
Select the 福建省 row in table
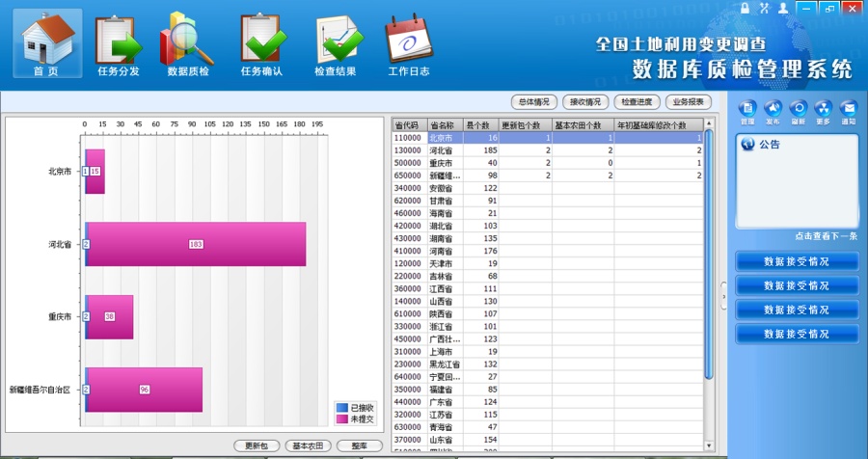[548, 390]
